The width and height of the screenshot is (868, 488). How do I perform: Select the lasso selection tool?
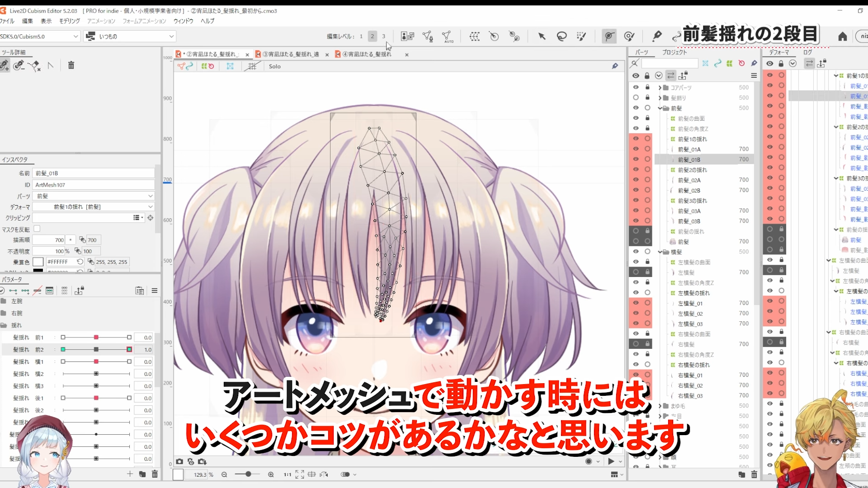562,36
